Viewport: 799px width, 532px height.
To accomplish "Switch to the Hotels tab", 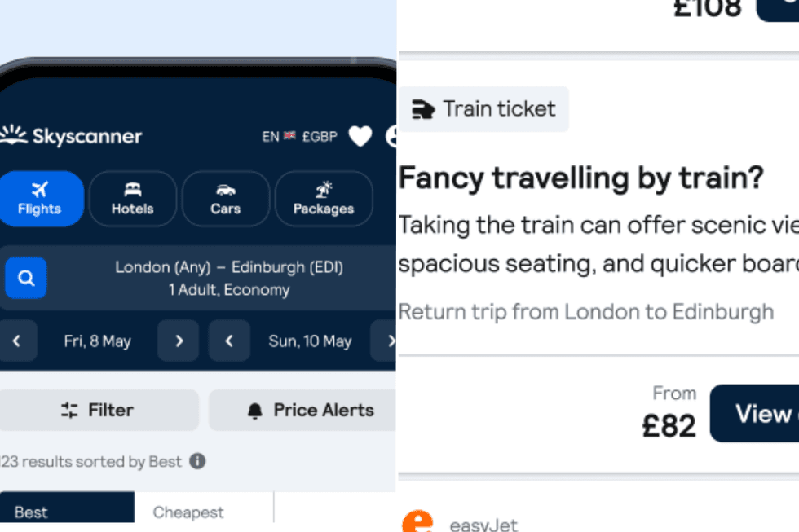I will point(133,198).
